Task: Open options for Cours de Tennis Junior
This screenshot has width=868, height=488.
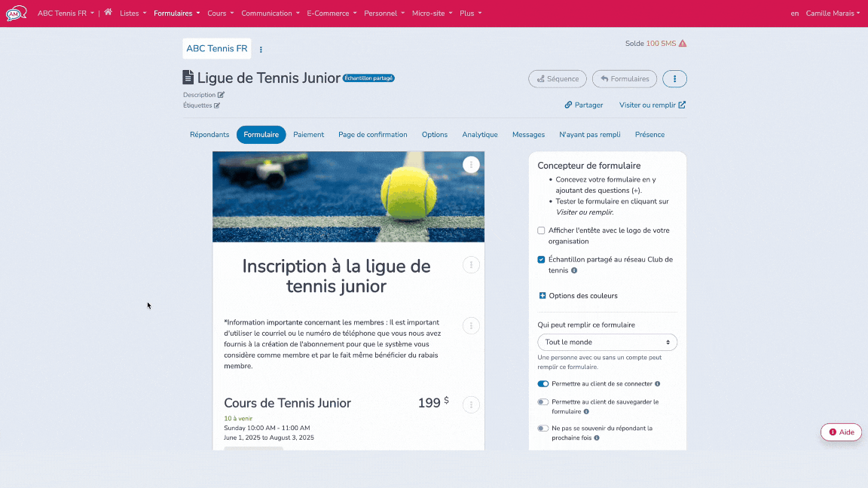Action: pyautogui.click(x=471, y=404)
